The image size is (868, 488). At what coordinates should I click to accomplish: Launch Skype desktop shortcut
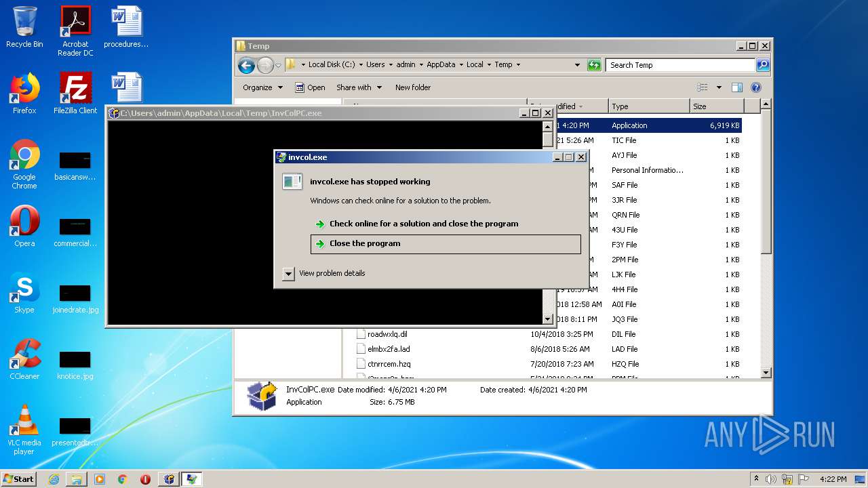[x=24, y=293]
